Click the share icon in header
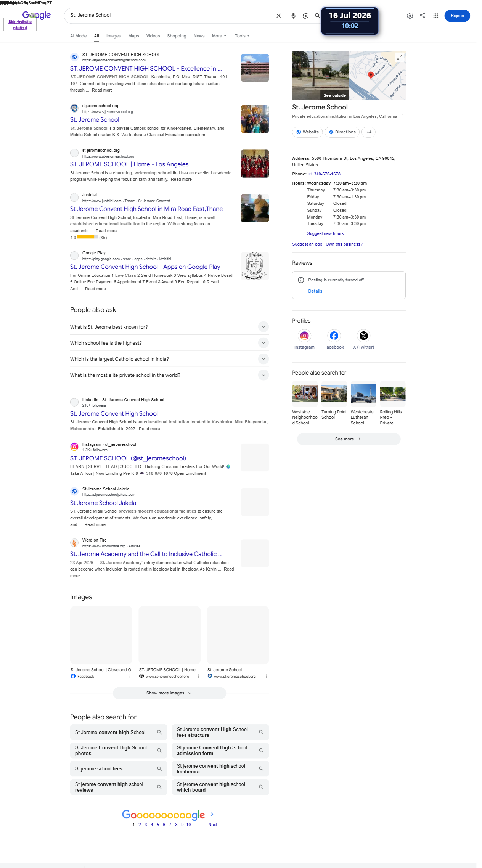482x868 pixels. [423, 15]
